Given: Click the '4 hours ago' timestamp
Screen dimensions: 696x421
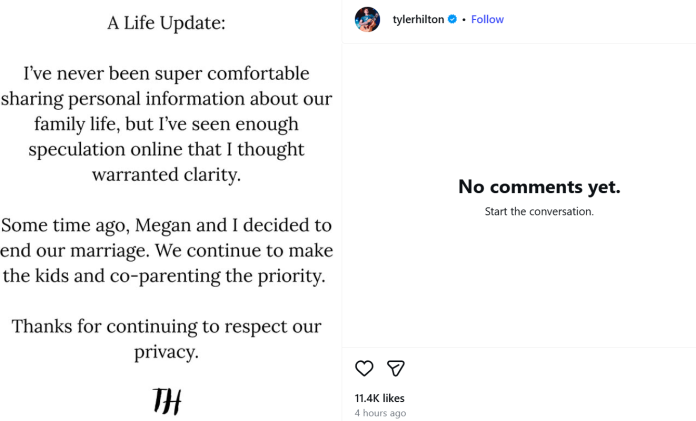Looking at the screenshot, I should pyautogui.click(x=380, y=413).
